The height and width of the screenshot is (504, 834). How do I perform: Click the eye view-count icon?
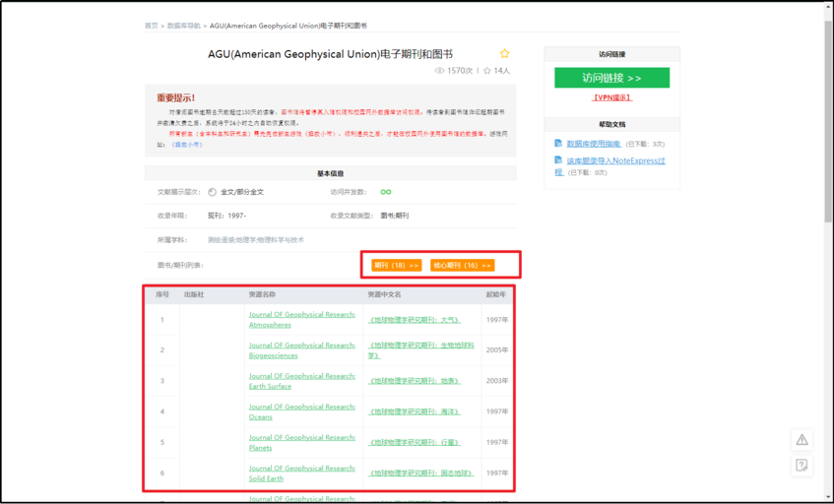point(439,71)
